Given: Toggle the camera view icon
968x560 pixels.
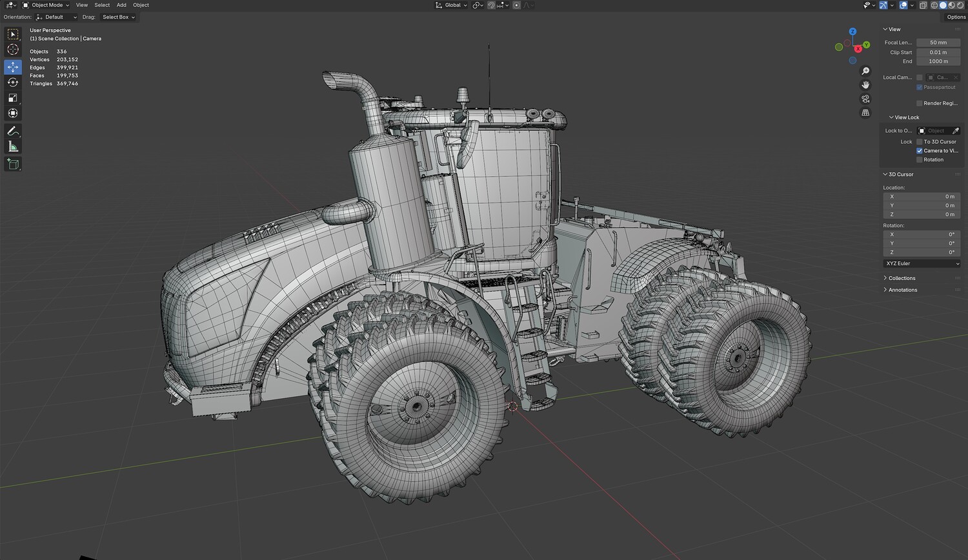Looking at the screenshot, I should [x=865, y=99].
